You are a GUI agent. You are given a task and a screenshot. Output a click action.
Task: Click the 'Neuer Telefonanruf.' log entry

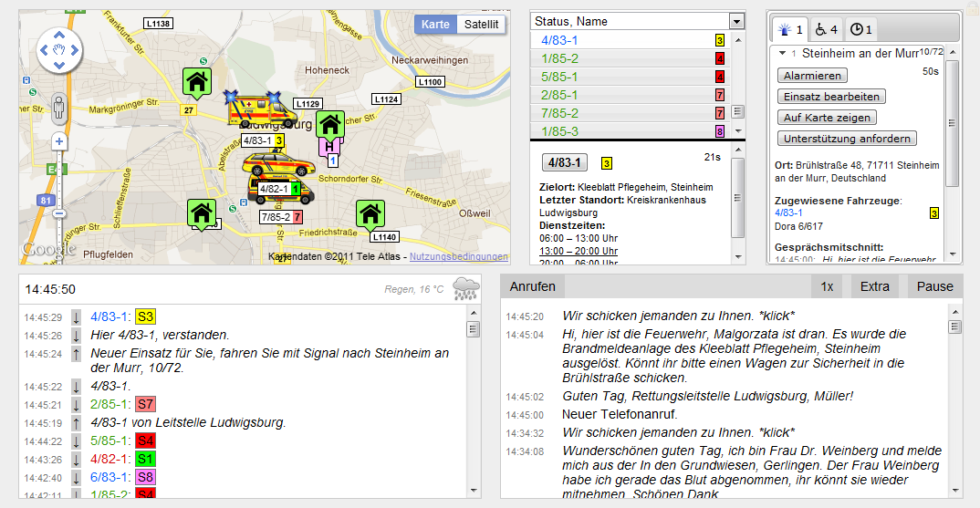point(620,414)
